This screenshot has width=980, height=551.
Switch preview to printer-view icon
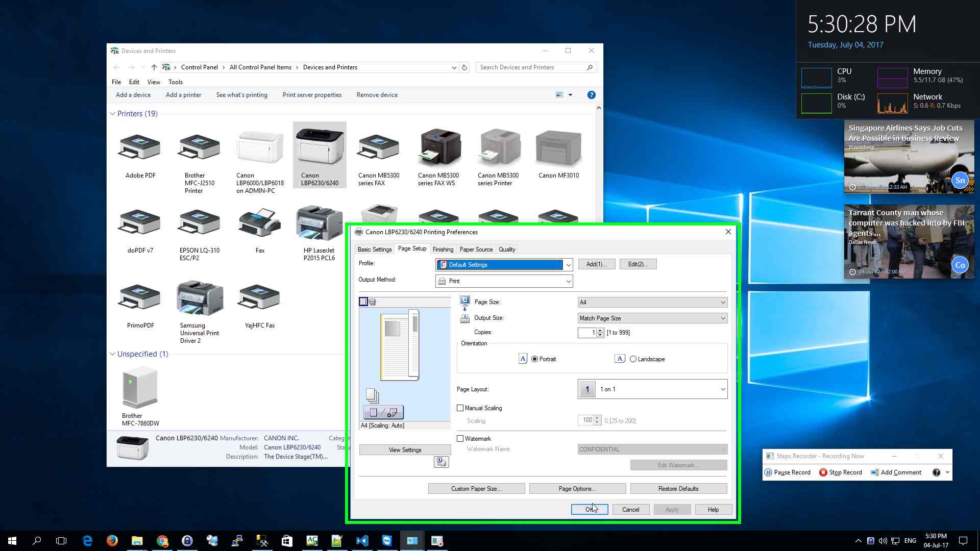tap(373, 302)
